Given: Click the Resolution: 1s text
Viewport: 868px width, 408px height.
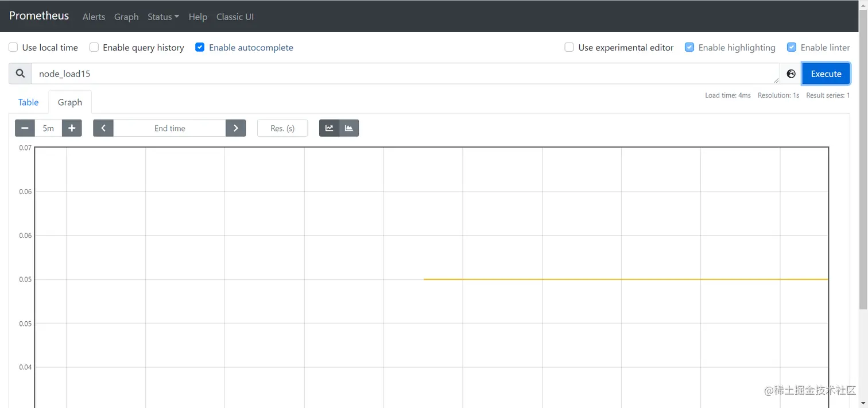Looking at the screenshot, I should [778, 95].
